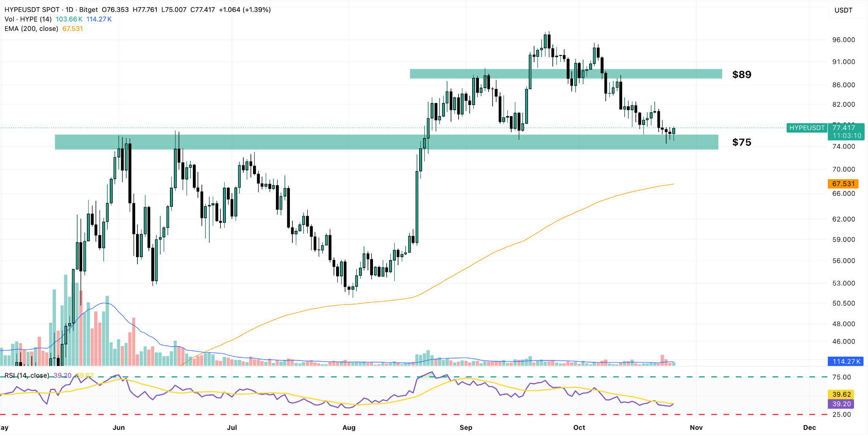The width and height of the screenshot is (868, 435).
Task: Click the $75 support text label
Action: tap(742, 142)
